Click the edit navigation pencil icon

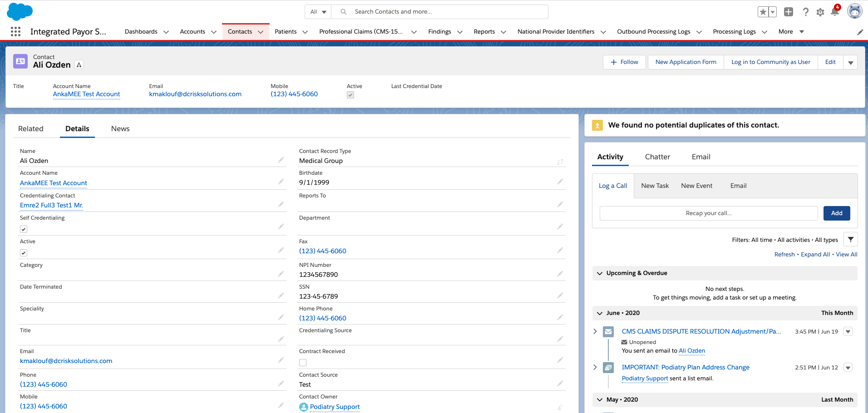click(x=860, y=32)
